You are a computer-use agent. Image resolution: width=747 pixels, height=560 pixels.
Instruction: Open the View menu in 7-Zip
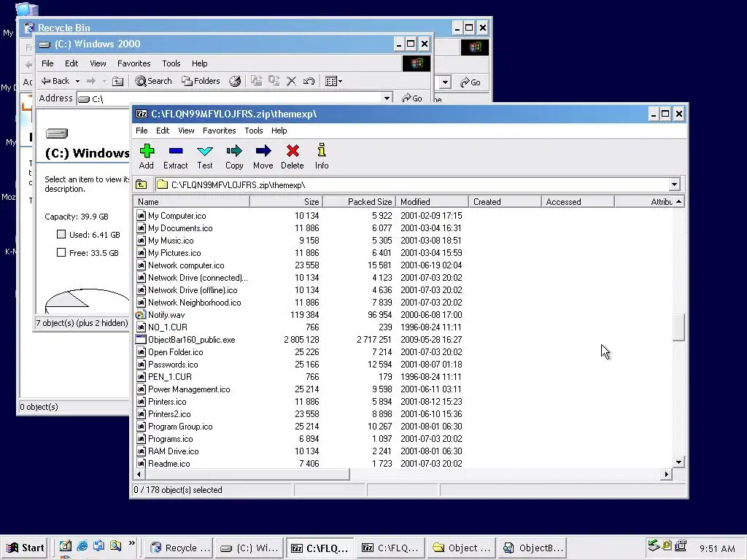coord(186,131)
